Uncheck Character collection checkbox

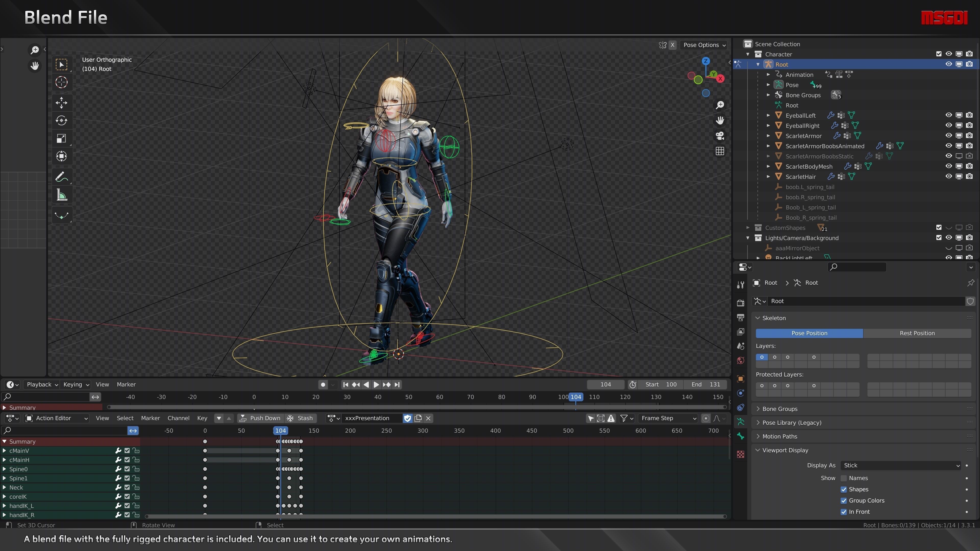tap(939, 54)
